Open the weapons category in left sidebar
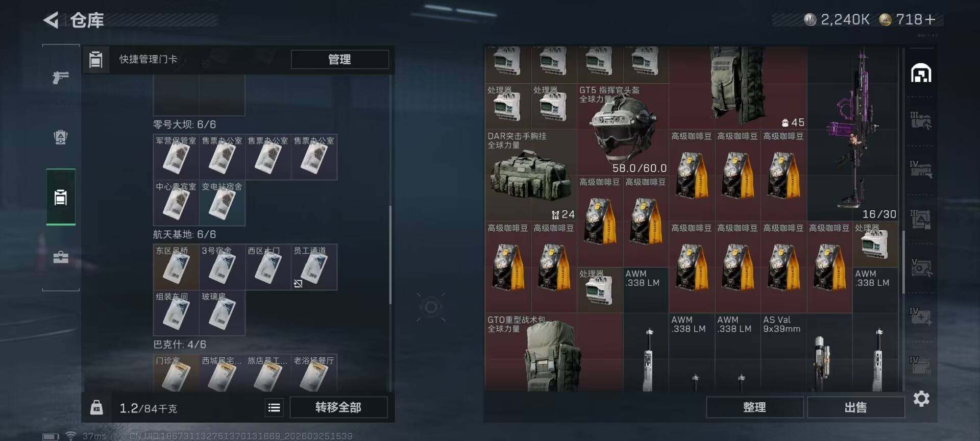Image resolution: width=980 pixels, height=441 pixels. tap(61, 77)
